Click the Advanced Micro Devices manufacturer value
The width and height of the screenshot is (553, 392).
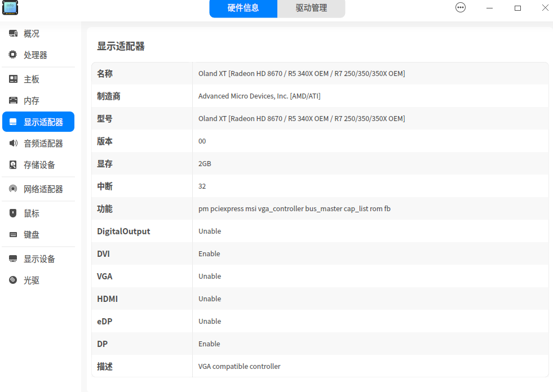point(259,96)
